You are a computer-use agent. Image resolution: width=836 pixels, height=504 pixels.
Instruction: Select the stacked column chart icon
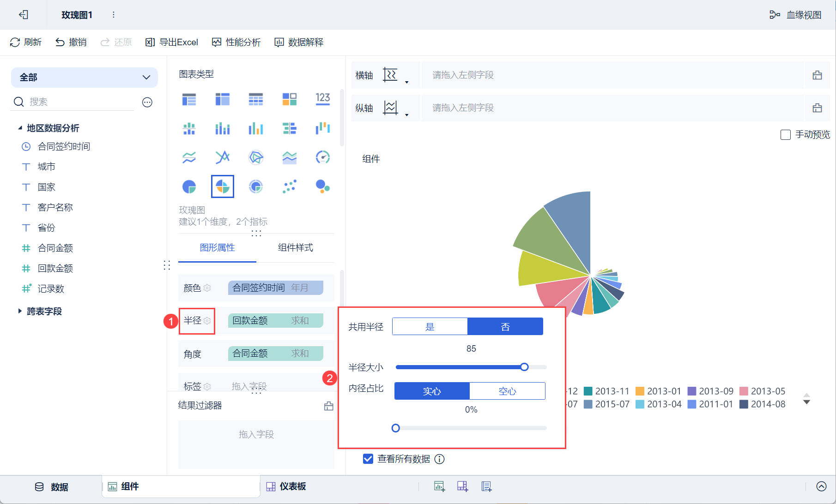pos(223,128)
